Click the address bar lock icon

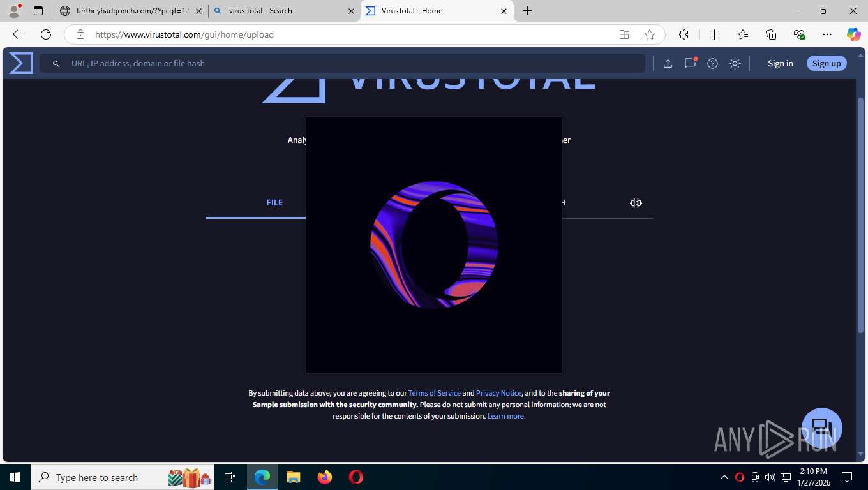point(80,34)
